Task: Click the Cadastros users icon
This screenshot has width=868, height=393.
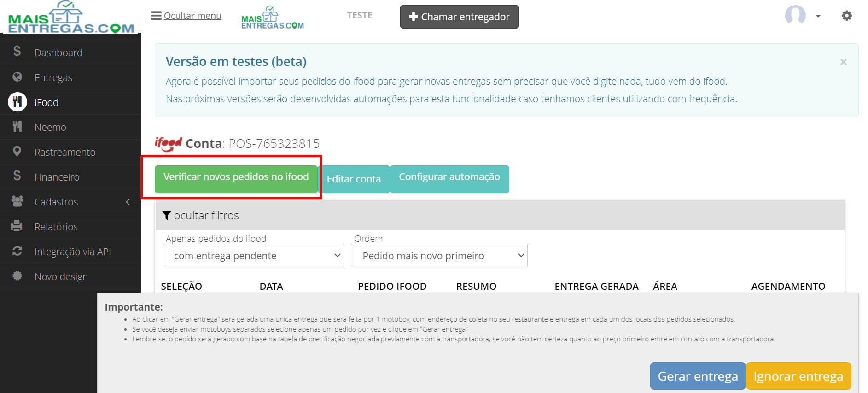Action: coord(17,201)
